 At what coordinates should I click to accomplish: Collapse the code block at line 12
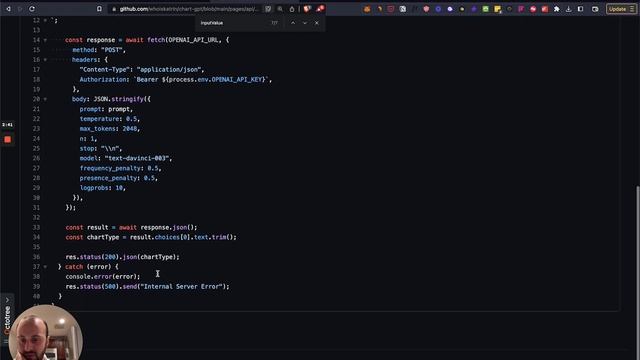pyautogui.click(x=45, y=20)
